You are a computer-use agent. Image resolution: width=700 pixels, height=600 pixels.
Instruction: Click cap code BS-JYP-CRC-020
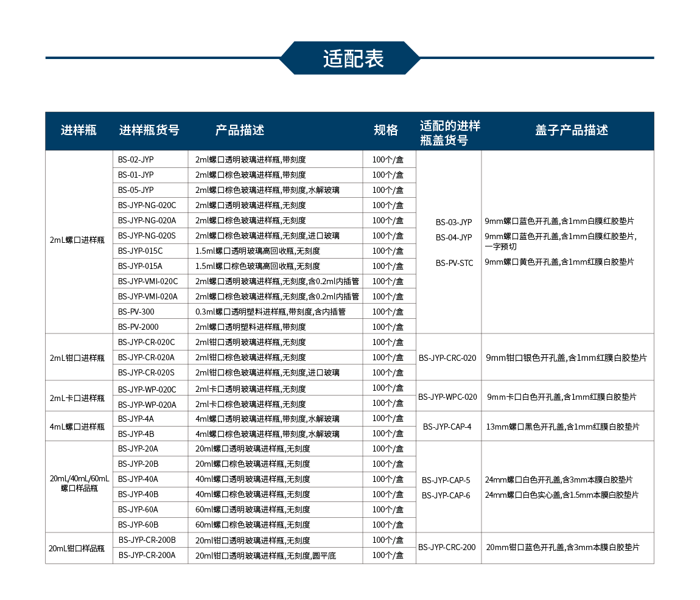[x=447, y=358]
